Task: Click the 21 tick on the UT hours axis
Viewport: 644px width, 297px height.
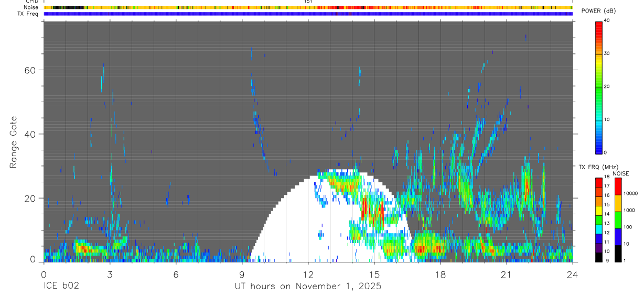Action: coord(507,274)
